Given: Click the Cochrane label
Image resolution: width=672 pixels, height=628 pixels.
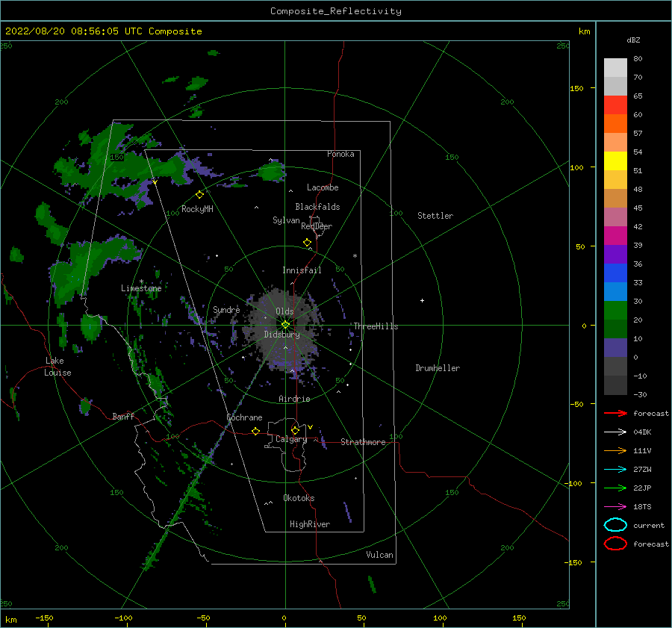Looking at the screenshot, I should (244, 417).
